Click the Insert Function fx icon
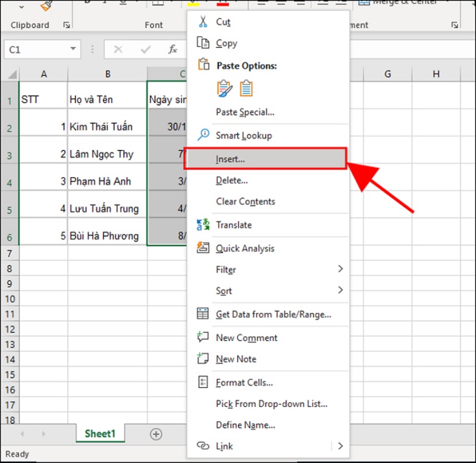The width and height of the screenshot is (476, 463). click(x=173, y=49)
